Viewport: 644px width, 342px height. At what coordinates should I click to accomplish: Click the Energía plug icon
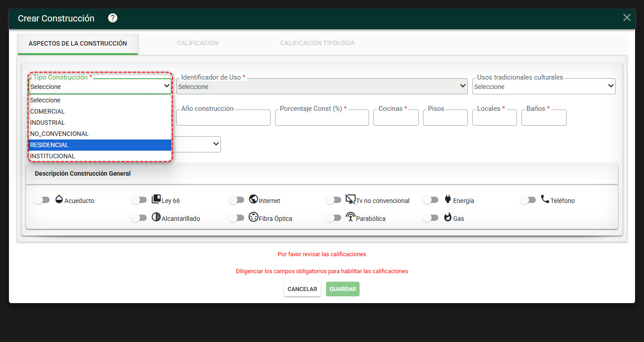pyautogui.click(x=448, y=199)
